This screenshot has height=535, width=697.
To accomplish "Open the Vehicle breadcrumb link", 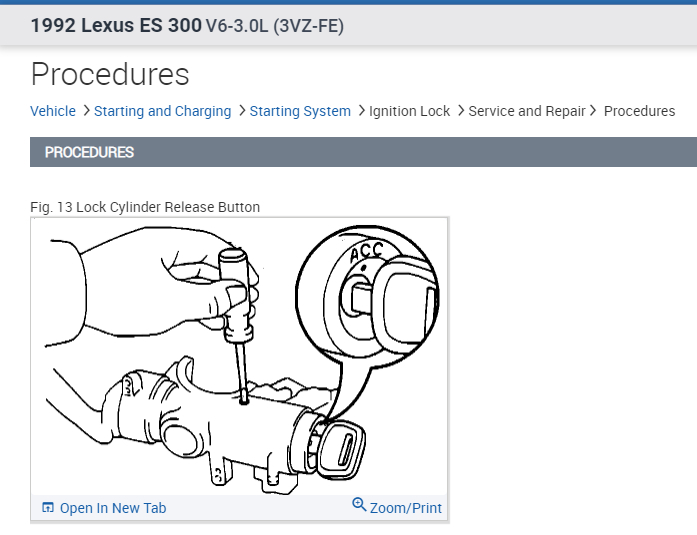I will [x=53, y=111].
